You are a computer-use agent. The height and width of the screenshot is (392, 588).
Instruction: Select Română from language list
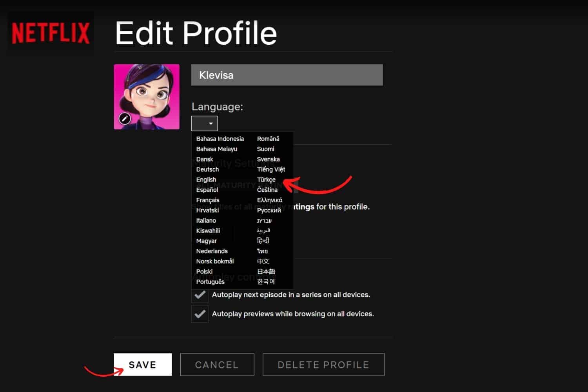(268, 139)
